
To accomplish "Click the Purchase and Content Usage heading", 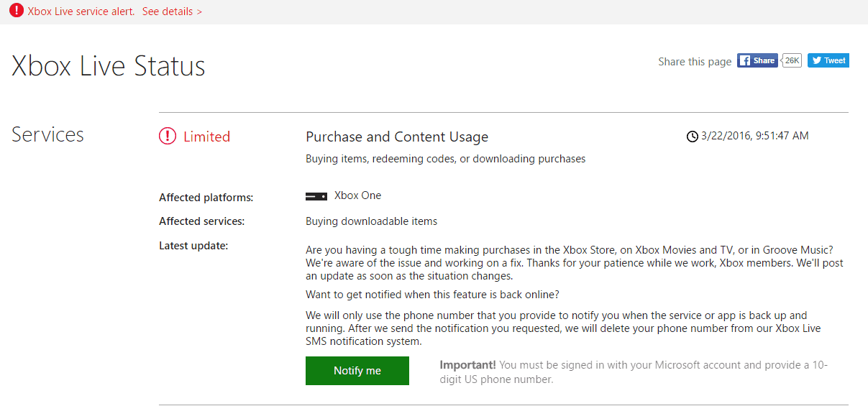I will coord(397,137).
